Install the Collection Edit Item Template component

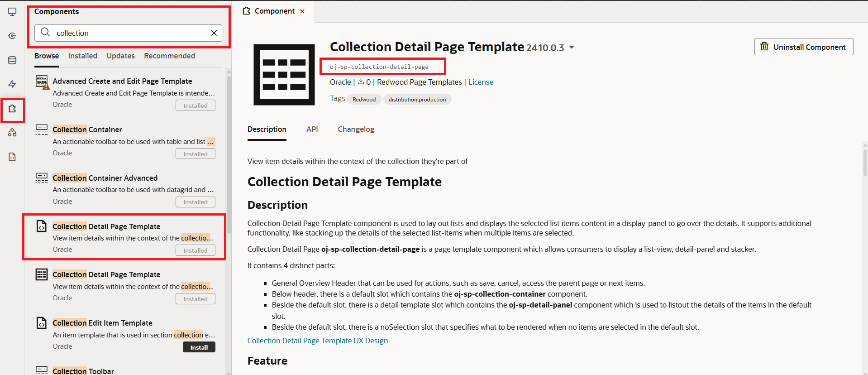click(x=199, y=347)
